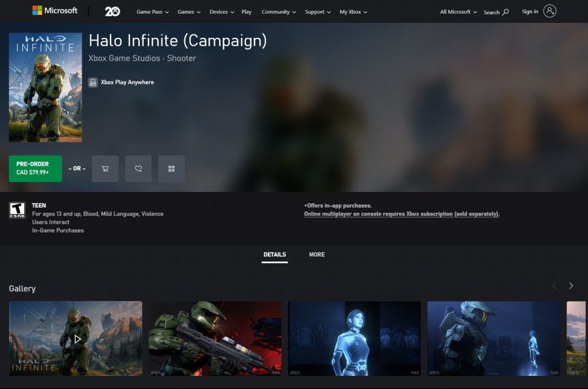Expand the Support menu
The width and height of the screenshot is (588, 389).
pos(318,12)
